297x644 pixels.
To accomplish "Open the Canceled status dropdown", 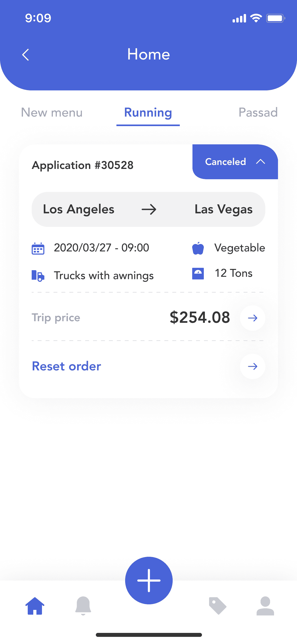I will point(235,162).
